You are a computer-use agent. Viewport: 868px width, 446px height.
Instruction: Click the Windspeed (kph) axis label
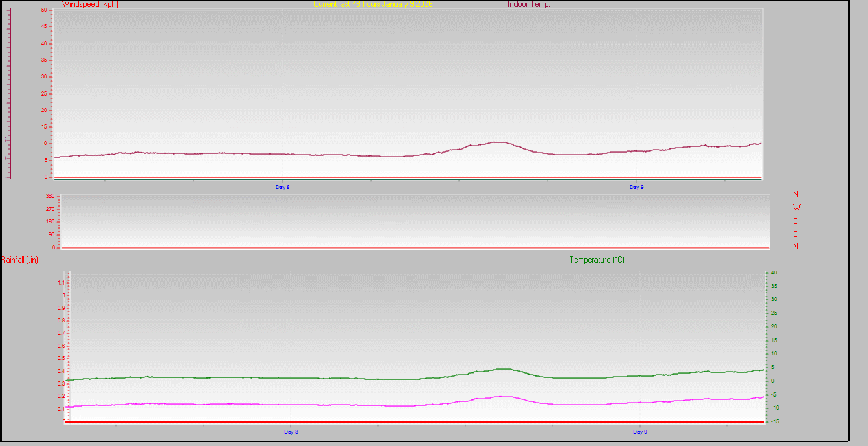click(91, 4)
